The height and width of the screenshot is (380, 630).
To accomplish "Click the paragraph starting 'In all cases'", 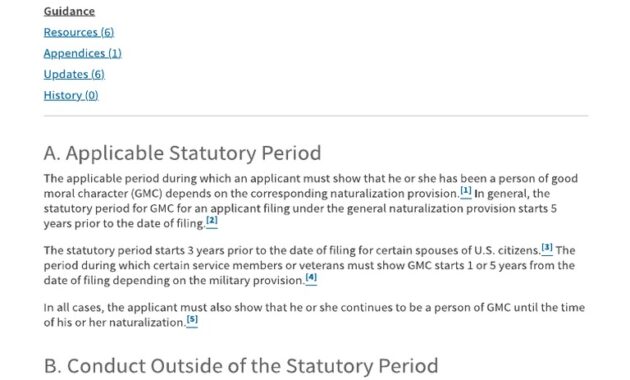I will tap(314, 315).
